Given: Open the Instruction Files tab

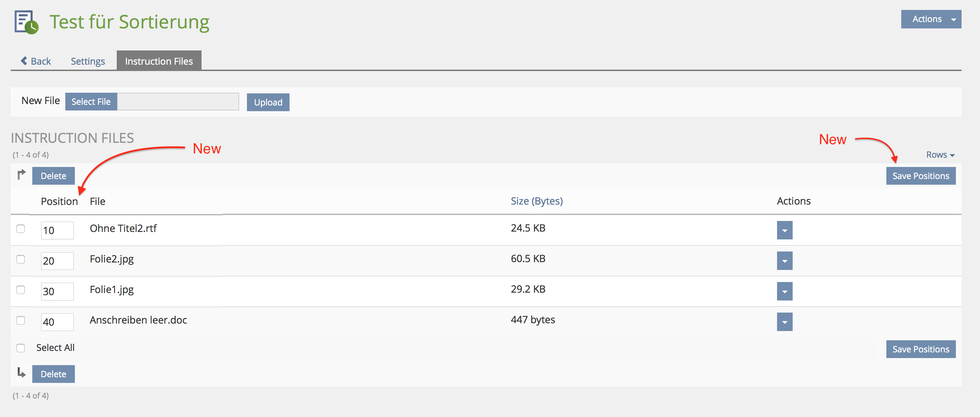Looking at the screenshot, I should pyautogui.click(x=159, y=61).
